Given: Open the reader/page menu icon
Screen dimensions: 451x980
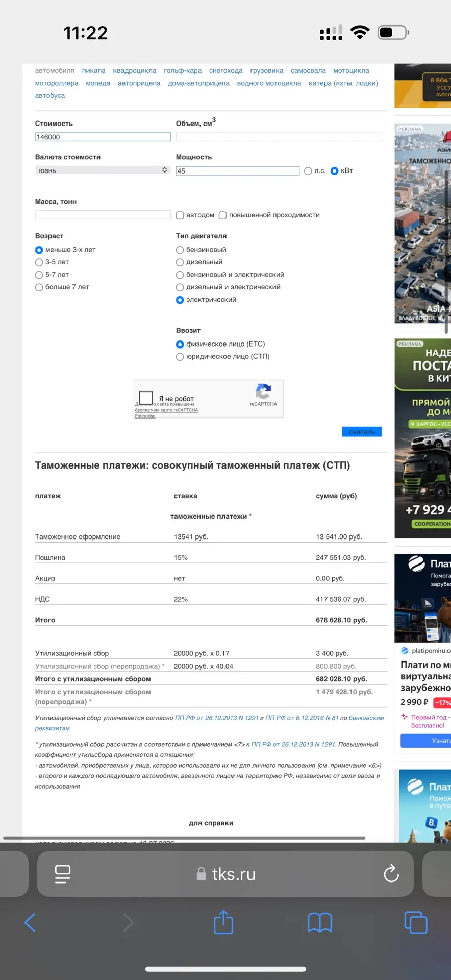Looking at the screenshot, I should tap(63, 874).
